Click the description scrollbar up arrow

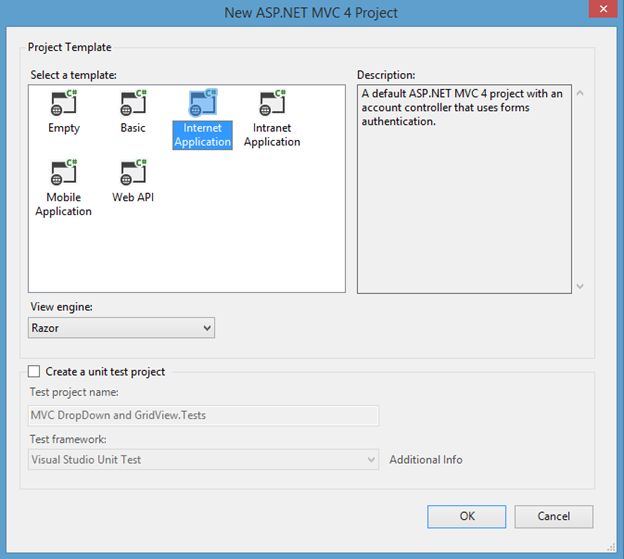click(x=580, y=93)
